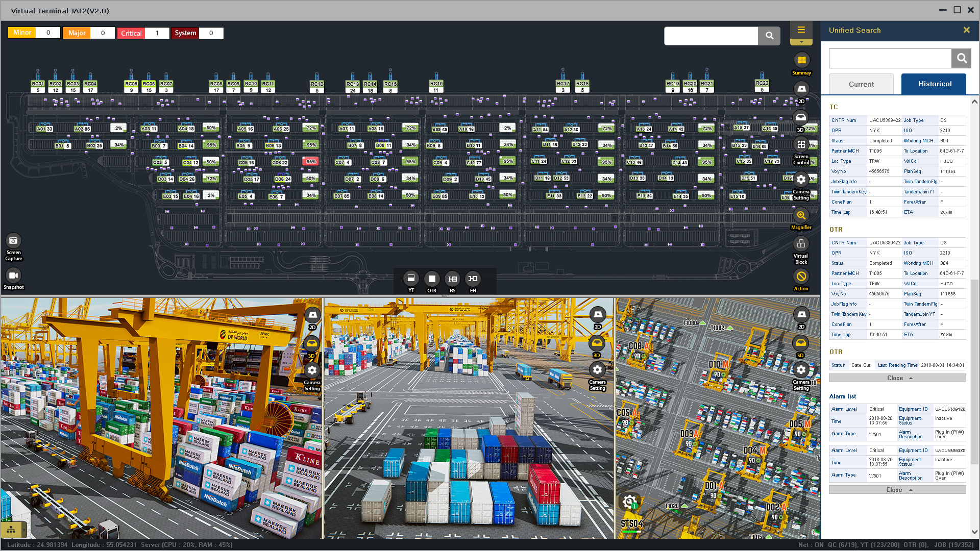The height and width of the screenshot is (551, 980).
Task: Toggle the OTR equipment filter
Action: click(x=432, y=279)
